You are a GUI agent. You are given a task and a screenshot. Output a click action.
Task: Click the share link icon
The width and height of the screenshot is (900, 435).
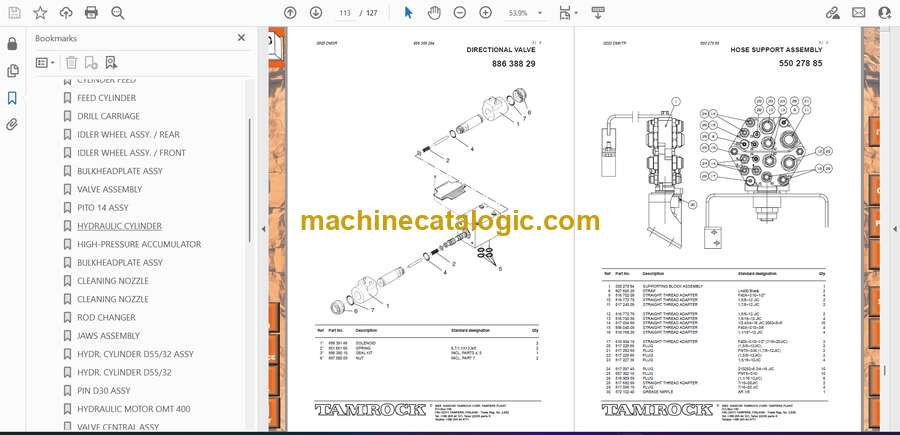(x=833, y=13)
